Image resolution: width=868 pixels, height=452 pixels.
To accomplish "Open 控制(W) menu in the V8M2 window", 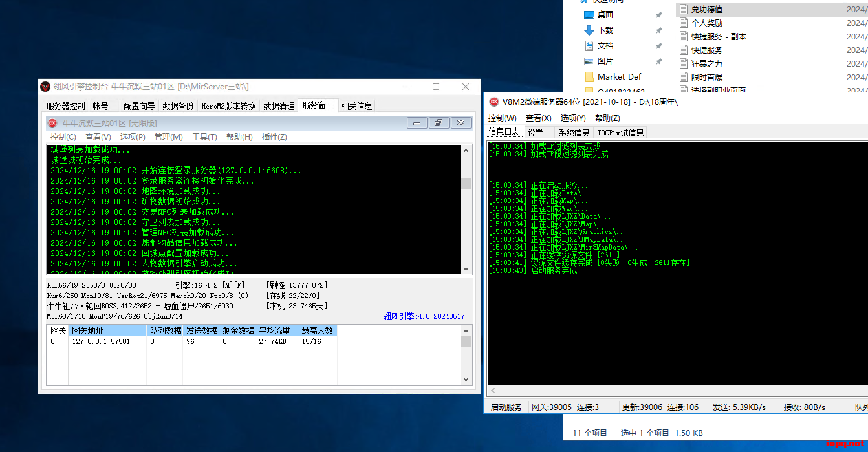I will click(x=503, y=118).
